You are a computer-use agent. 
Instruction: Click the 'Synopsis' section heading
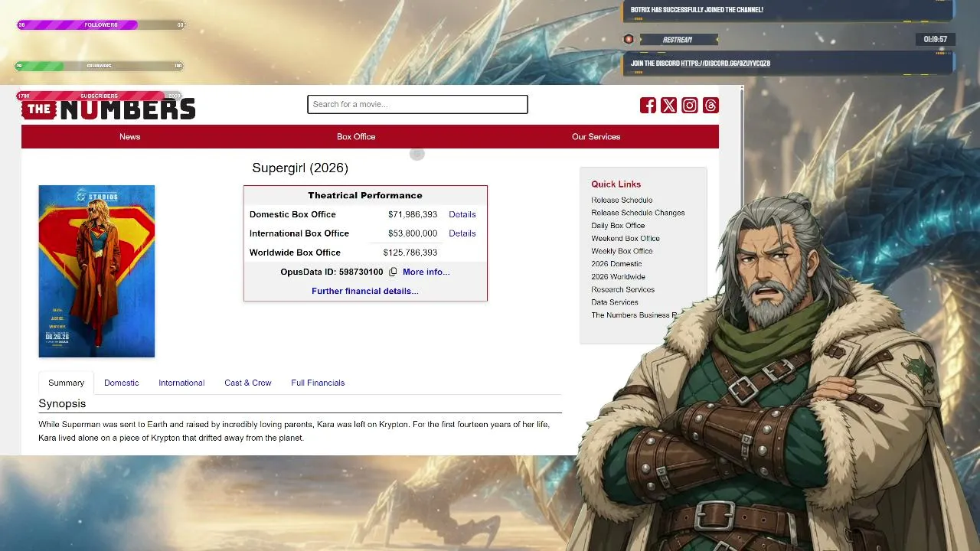click(62, 403)
